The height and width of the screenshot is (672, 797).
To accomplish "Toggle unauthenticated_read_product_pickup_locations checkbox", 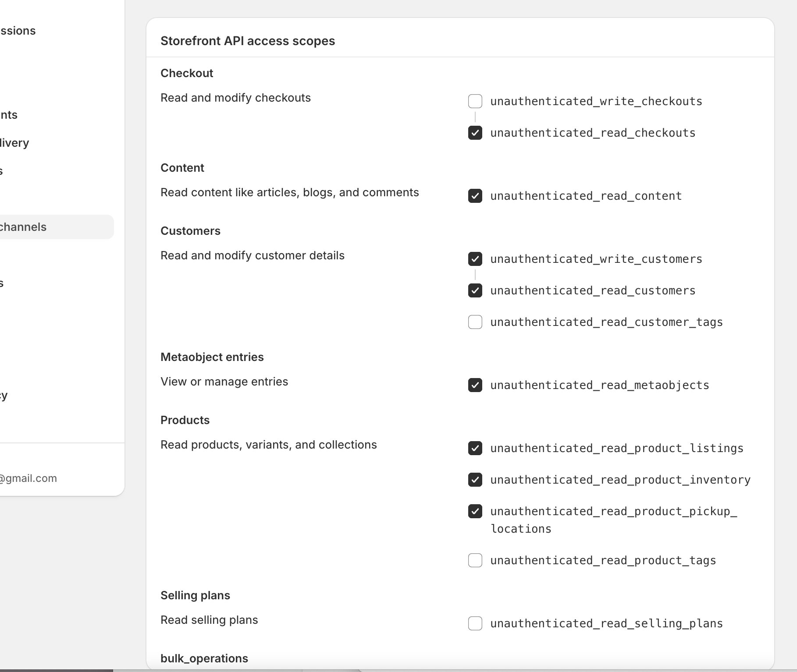I will click(475, 511).
